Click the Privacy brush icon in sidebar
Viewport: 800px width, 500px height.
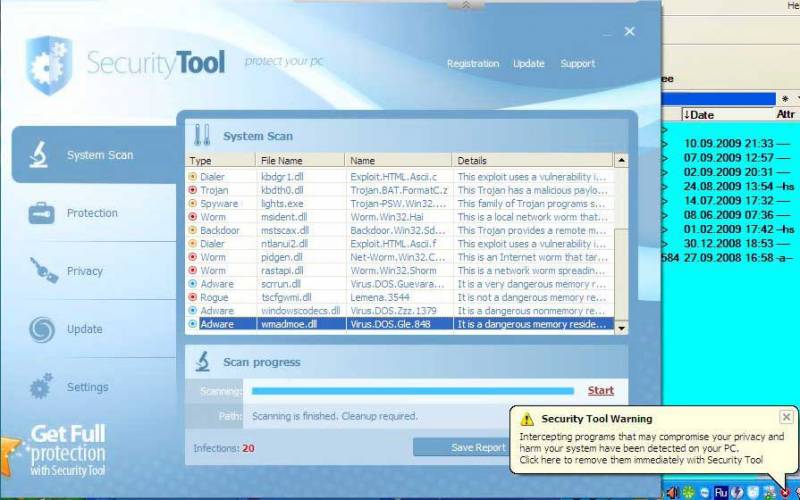(x=42, y=271)
